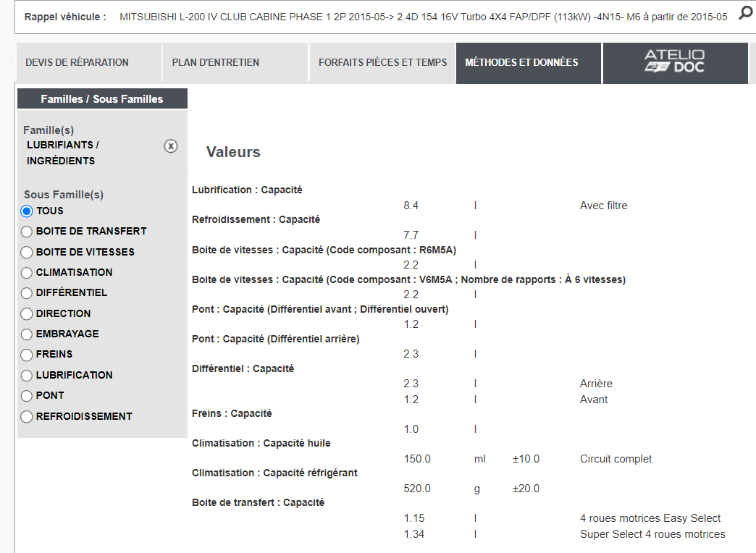This screenshot has height=553, width=756.
Task: Click the 'Pont : Capacité (Différentiel arrière)' title
Action: click(276, 339)
